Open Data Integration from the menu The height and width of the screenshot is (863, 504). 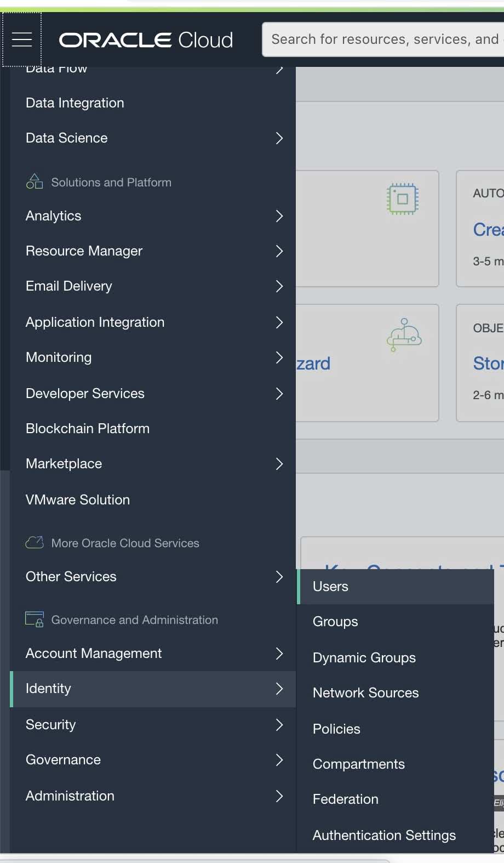coord(75,103)
